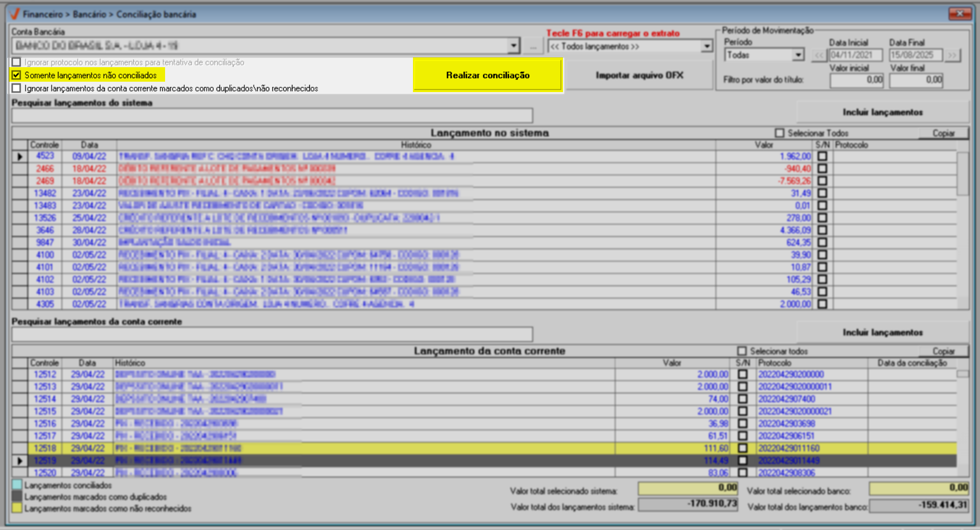Click 'Incluir lançamentos' for system entries
This screenshot has width=980, height=530.
click(882, 112)
